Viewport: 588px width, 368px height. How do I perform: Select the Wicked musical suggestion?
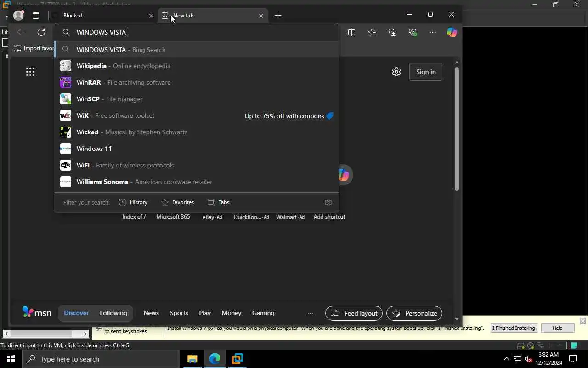click(197, 132)
